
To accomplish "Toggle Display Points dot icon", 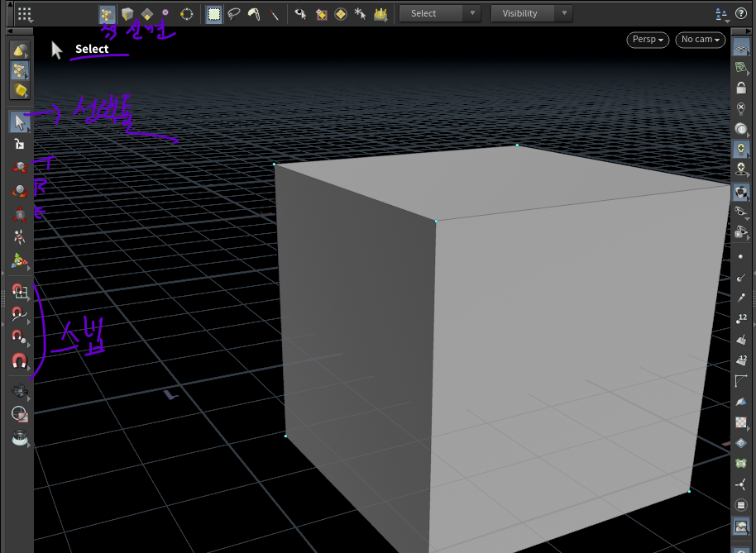I will [x=741, y=257].
